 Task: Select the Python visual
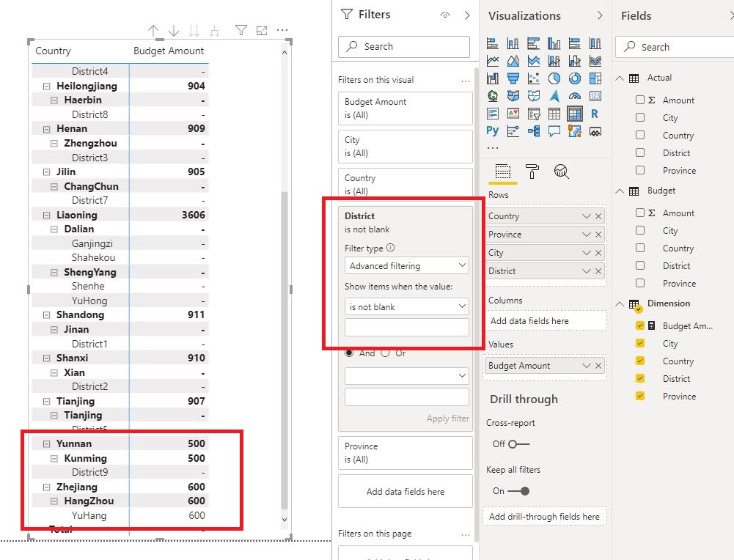pyautogui.click(x=493, y=131)
